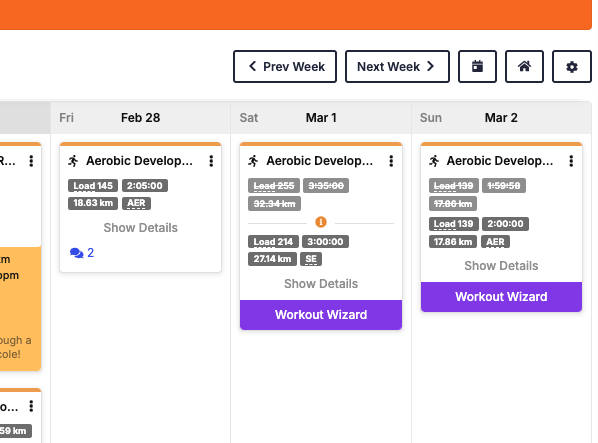Open settings via the gear icon

[x=571, y=66]
